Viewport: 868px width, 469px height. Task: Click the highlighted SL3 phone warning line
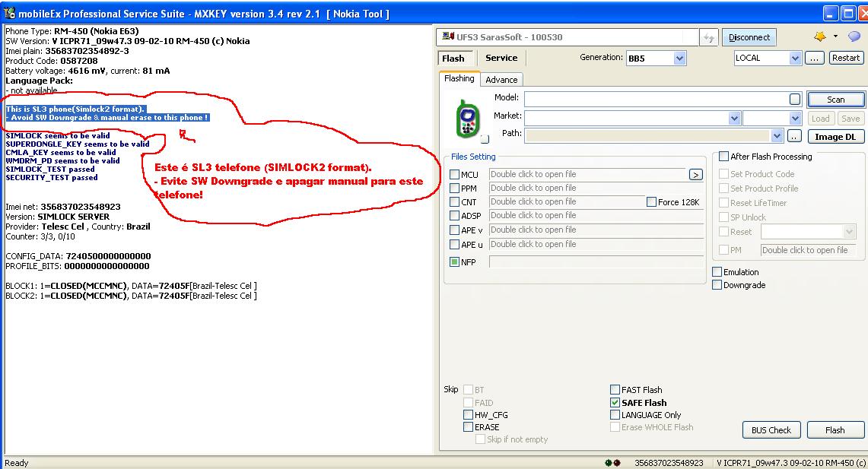pyautogui.click(x=75, y=109)
